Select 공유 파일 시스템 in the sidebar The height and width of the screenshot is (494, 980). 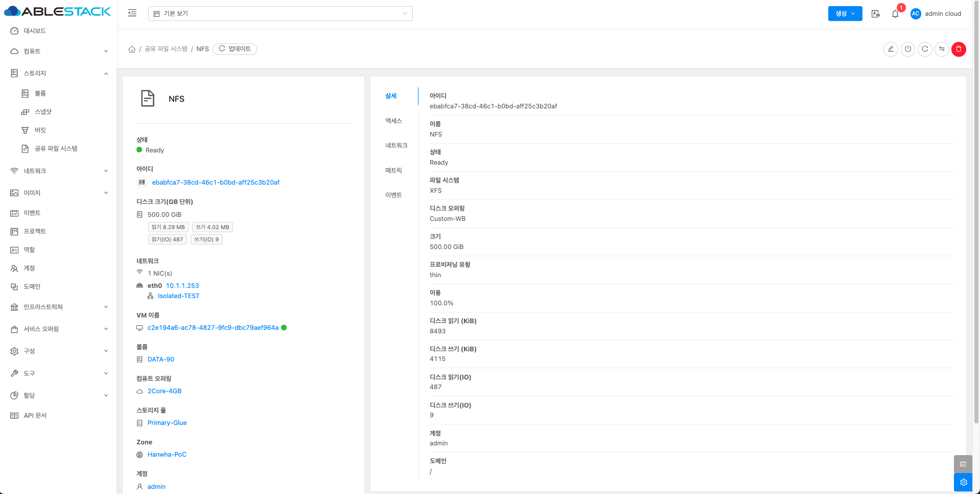point(56,148)
